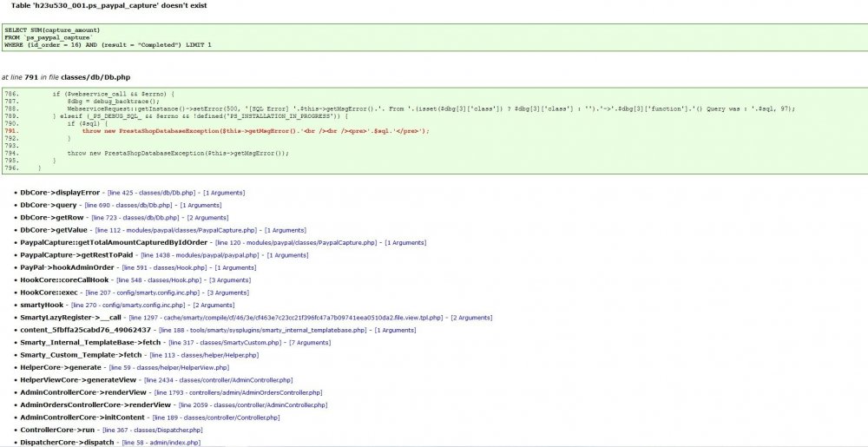Click line 1438 modules/paypal/paypal.php link

(200, 255)
